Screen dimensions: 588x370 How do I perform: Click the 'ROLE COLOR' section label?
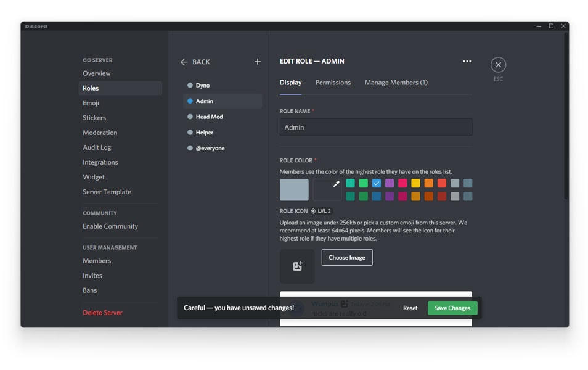point(296,160)
